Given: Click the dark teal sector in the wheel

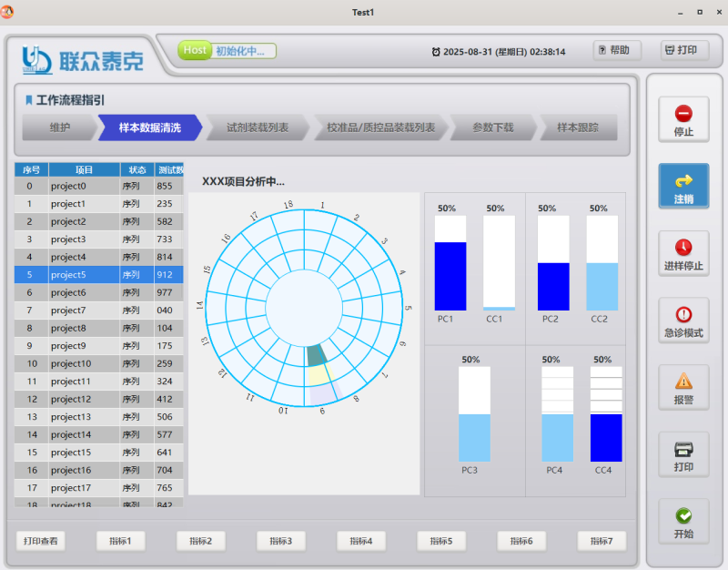Looking at the screenshot, I should (317, 356).
